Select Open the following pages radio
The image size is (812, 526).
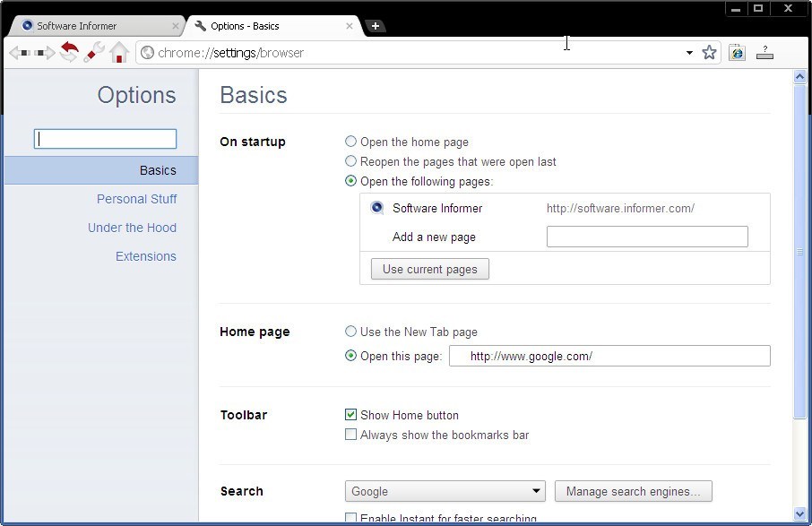[350, 181]
